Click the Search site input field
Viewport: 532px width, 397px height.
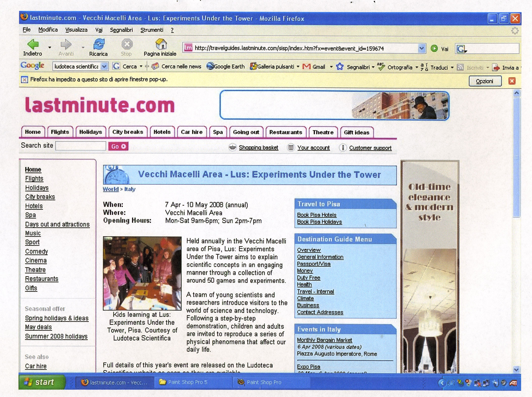click(81, 146)
